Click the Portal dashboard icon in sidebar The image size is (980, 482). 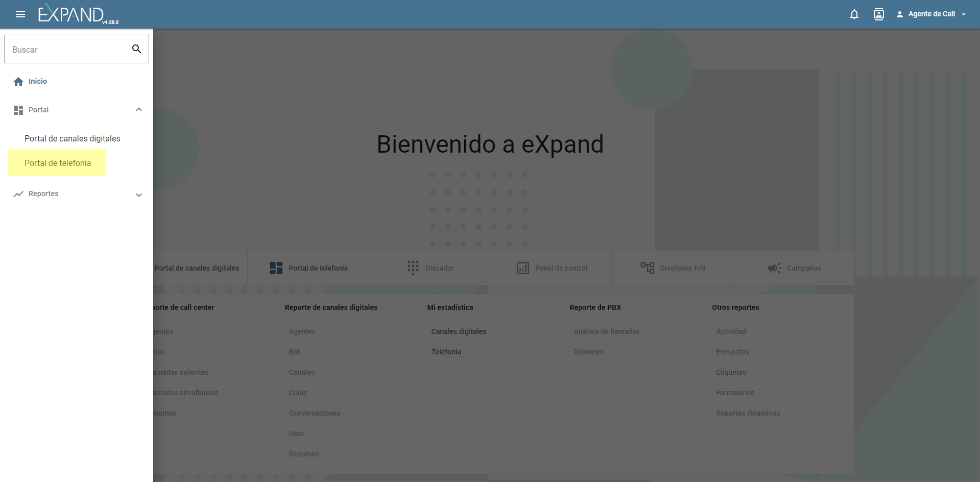tap(18, 110)
